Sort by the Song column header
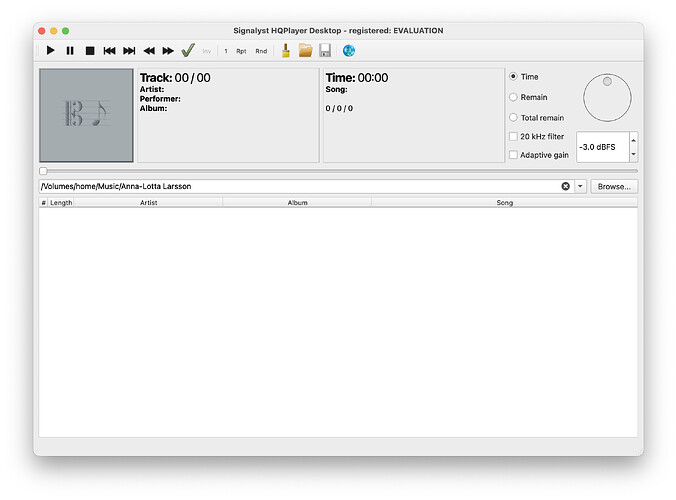 504,203
